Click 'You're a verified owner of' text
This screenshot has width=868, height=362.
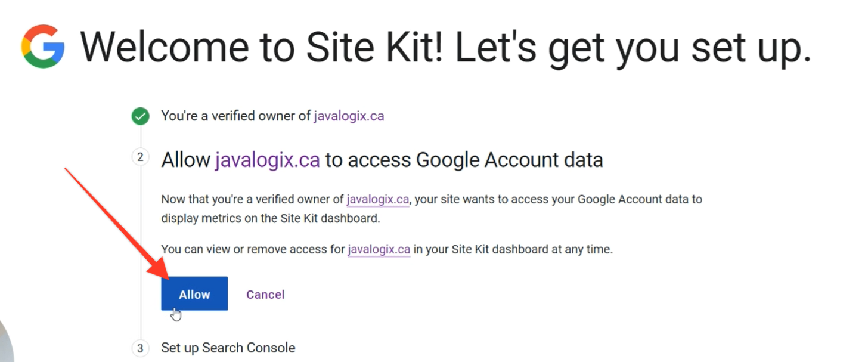pyautogui.click(x=236, y=116)
